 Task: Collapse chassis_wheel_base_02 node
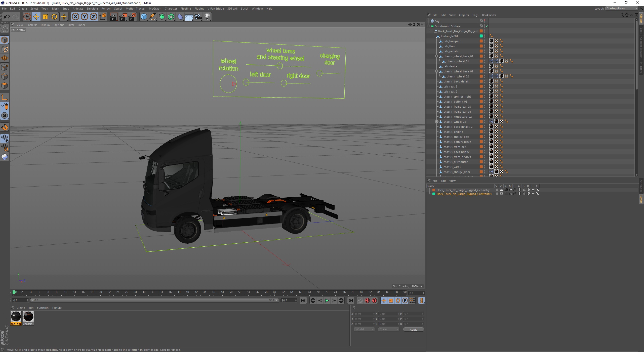coord(437,56)
